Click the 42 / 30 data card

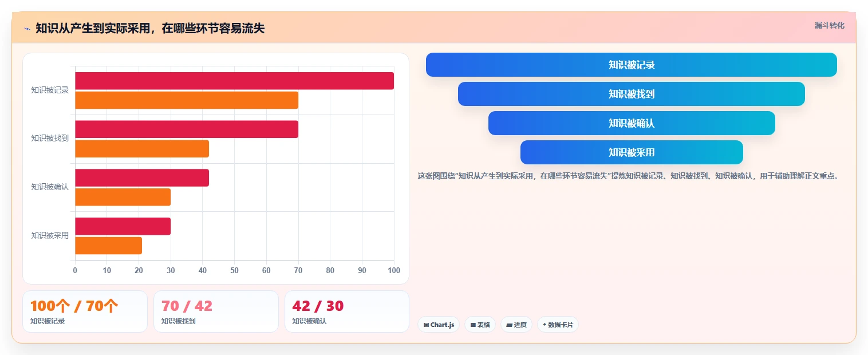(347, 311)
